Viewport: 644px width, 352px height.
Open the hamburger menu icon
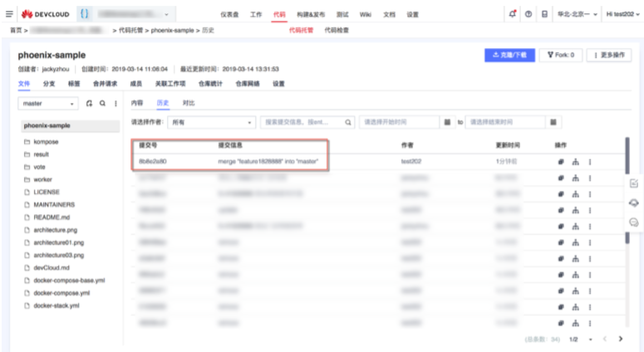(x=9, y=14)
